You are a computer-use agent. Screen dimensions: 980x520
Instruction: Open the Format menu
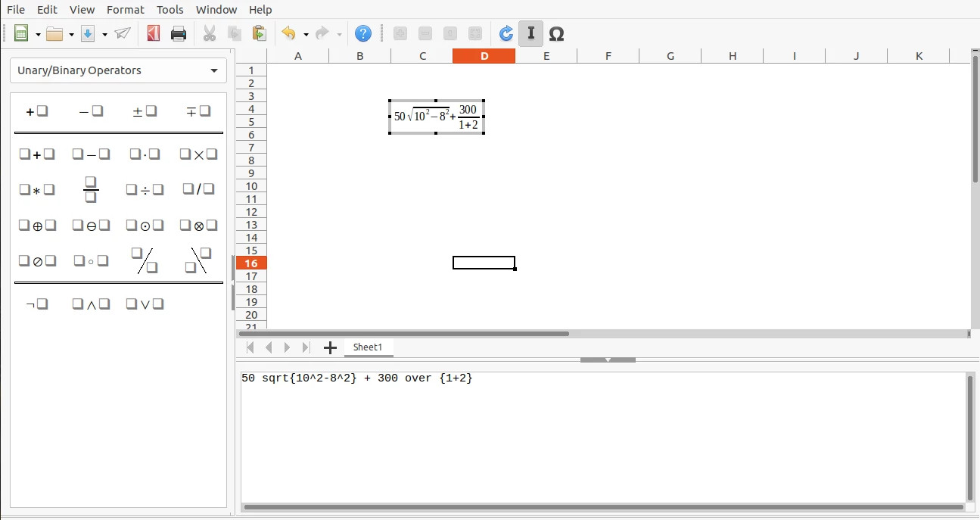click(126, 10)
